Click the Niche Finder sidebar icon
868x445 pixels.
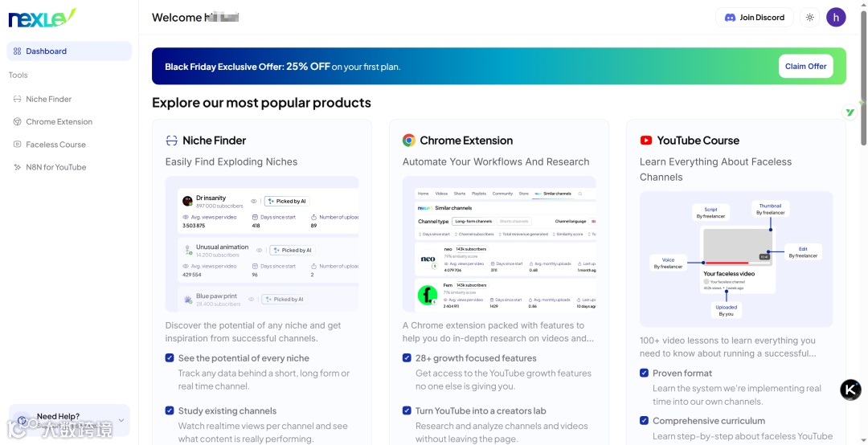pos(18,100)
